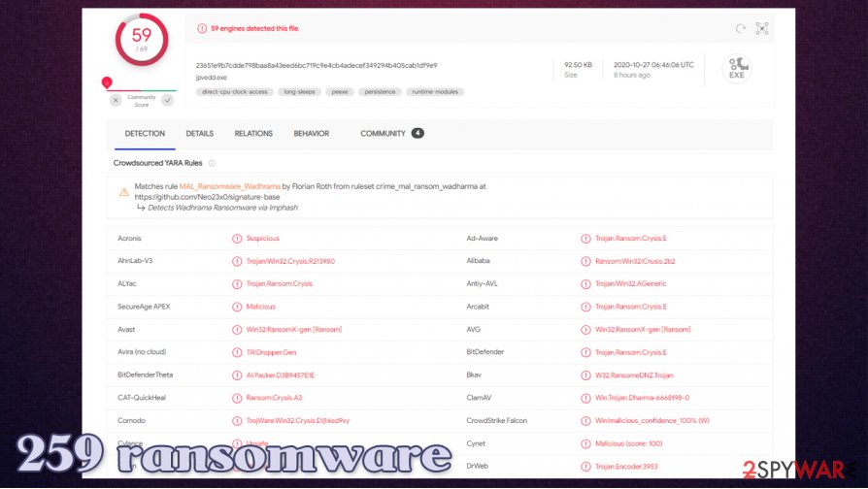
Task: Click Win.Trojan.Dharma-6668198-0 detection text
Action: 642,398
